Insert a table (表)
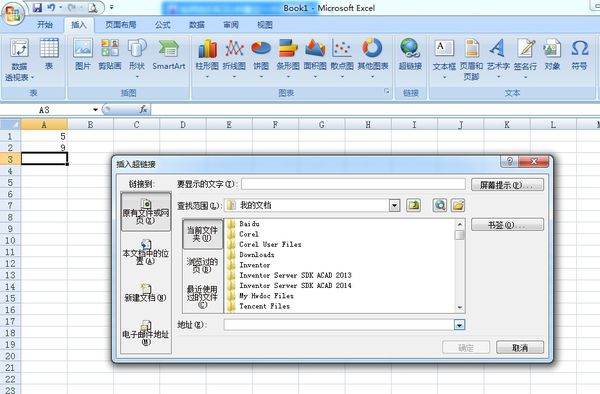600x394 pixels. point(49,54)
